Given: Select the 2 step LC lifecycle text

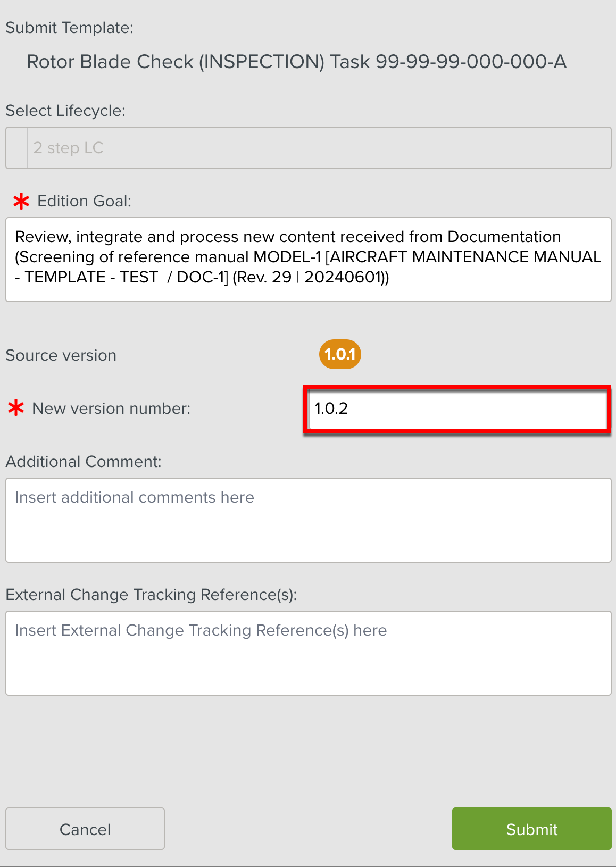Looking at the screenshot, I should pos(68,148).
